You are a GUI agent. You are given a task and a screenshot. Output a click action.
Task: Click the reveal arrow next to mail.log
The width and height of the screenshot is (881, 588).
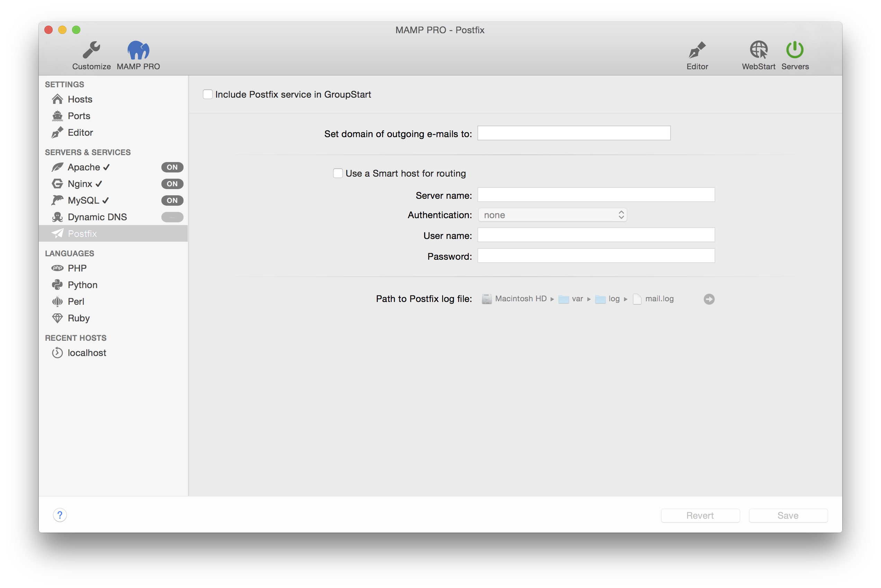[x=709, y=299]
